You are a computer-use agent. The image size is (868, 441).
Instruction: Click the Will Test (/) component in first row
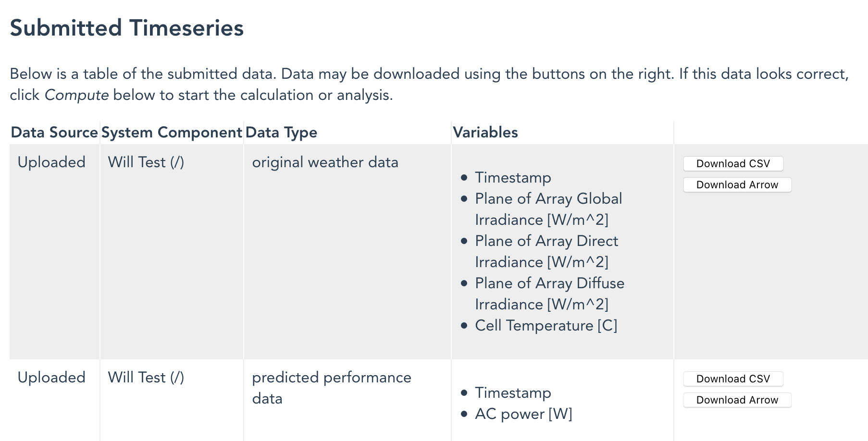pyautogui.click(x=147, y=162)
